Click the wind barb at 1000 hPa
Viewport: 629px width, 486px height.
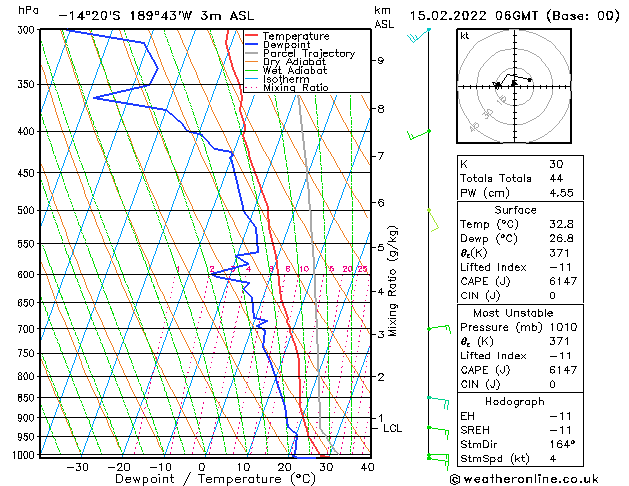436,455
